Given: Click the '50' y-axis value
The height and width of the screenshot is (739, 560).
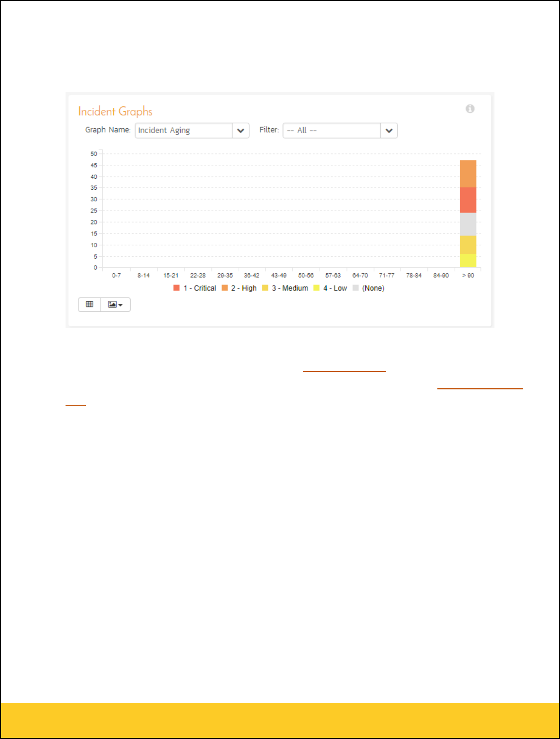Looking at the screenshot, I should point(94,154).
